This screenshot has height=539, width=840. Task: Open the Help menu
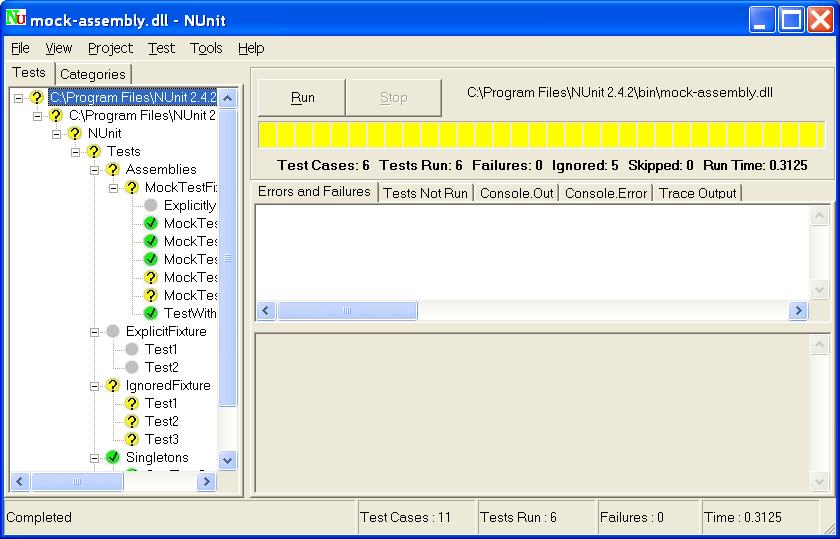coord(251,48)
